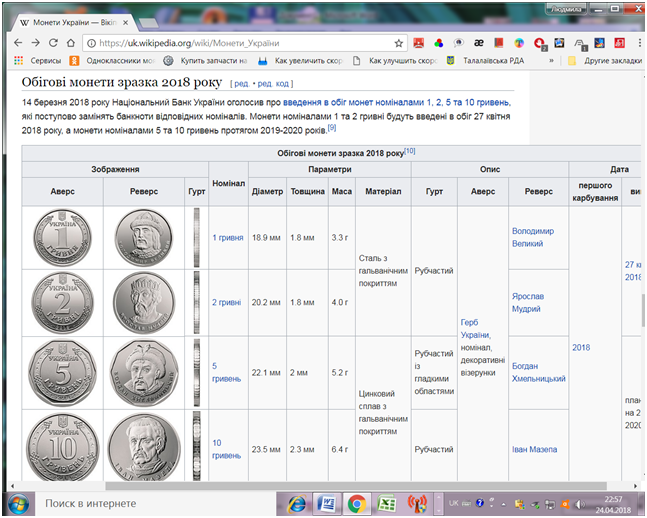Viewport: 647px width, 518px height.
Task: Switch to Microsoft Word in the taskbar
Action: tap(326, 504)
